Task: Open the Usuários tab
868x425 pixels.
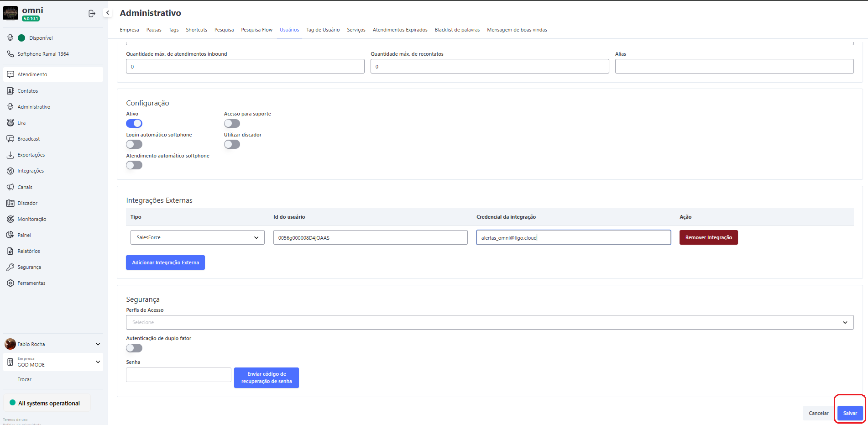Action: pyautogui.click(x=289, y=30)
